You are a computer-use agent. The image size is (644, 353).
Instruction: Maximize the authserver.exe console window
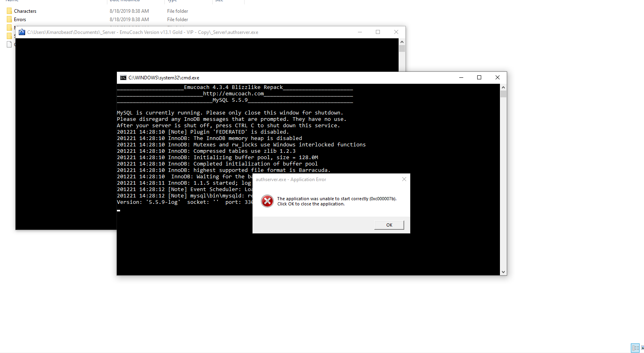pos(378,32)
